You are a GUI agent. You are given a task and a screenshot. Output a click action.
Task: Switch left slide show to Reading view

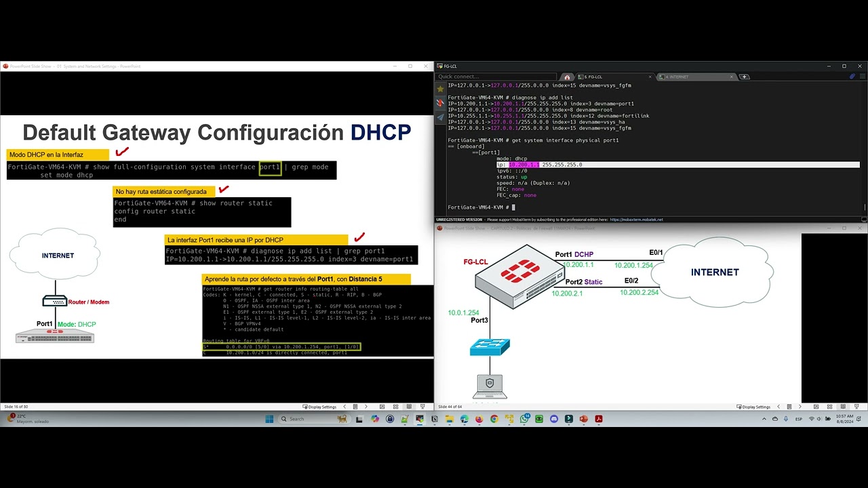coord(409,407)
